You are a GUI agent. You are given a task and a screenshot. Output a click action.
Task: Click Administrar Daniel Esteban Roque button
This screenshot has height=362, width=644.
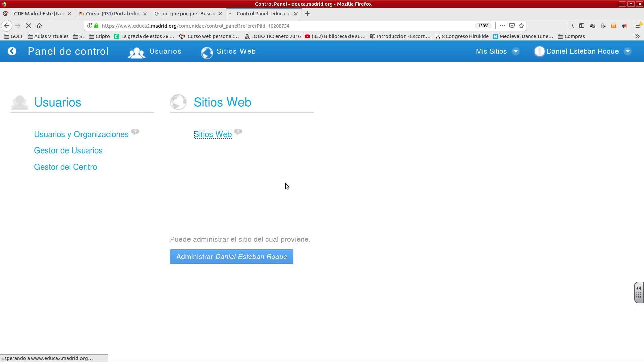[x=231, y=257]
